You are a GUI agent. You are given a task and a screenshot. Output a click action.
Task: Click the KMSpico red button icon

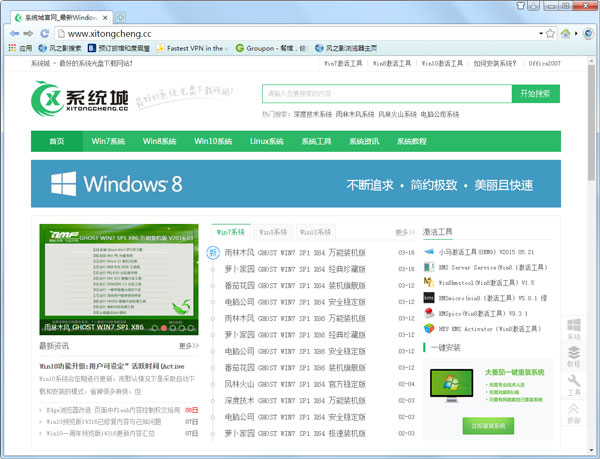(429, 313)
